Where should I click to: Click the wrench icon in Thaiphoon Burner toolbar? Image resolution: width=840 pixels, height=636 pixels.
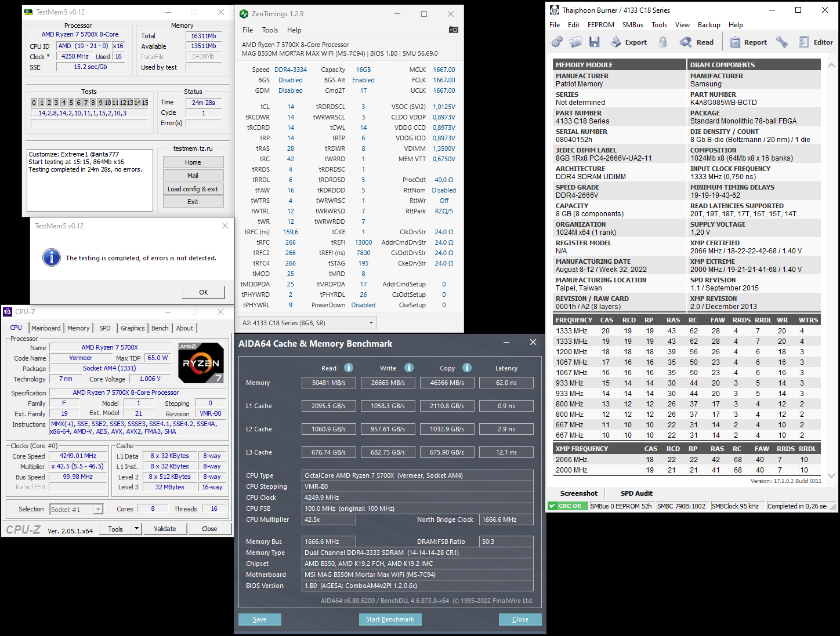[782, 42]
